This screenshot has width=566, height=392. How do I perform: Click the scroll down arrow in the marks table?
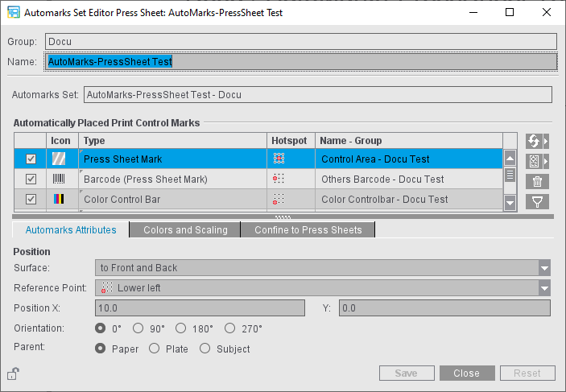[510, 203]
